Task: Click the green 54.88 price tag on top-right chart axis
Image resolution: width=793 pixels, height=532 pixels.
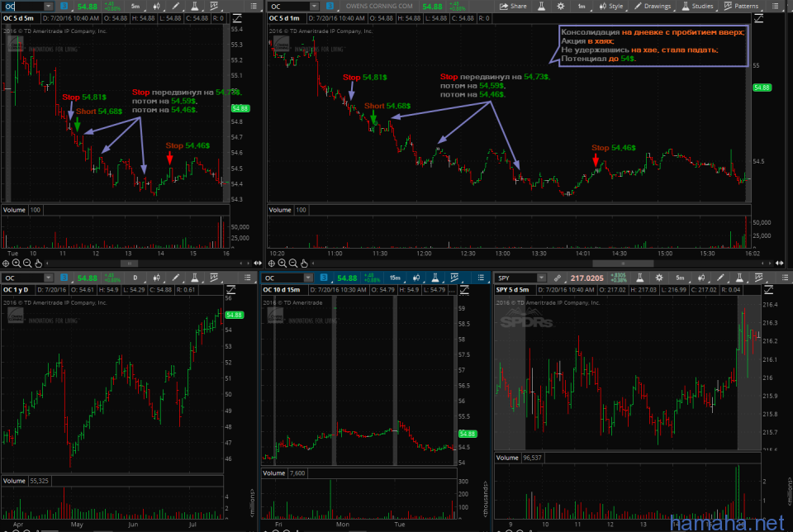Action: point(762,88)
